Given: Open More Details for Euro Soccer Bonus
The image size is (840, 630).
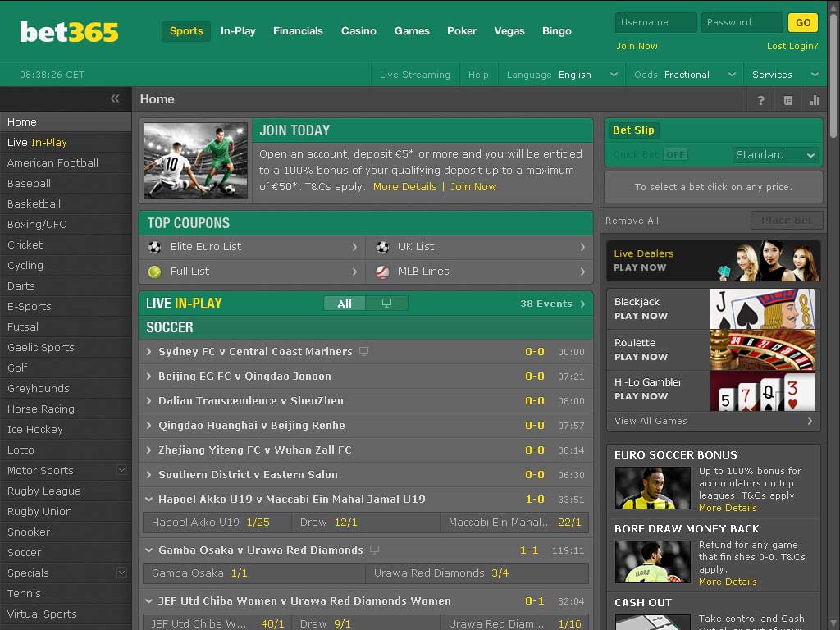Looking at the screenshot, I should (728, 508).
